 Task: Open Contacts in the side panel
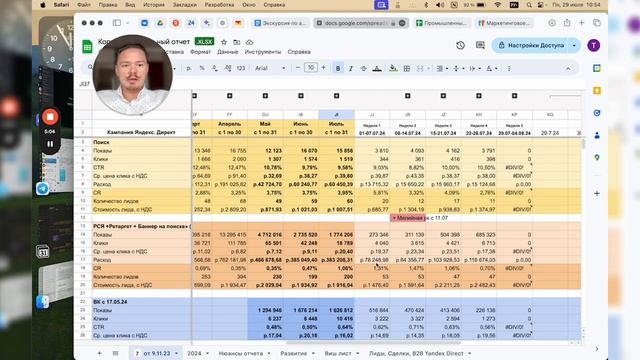(597, 135)
